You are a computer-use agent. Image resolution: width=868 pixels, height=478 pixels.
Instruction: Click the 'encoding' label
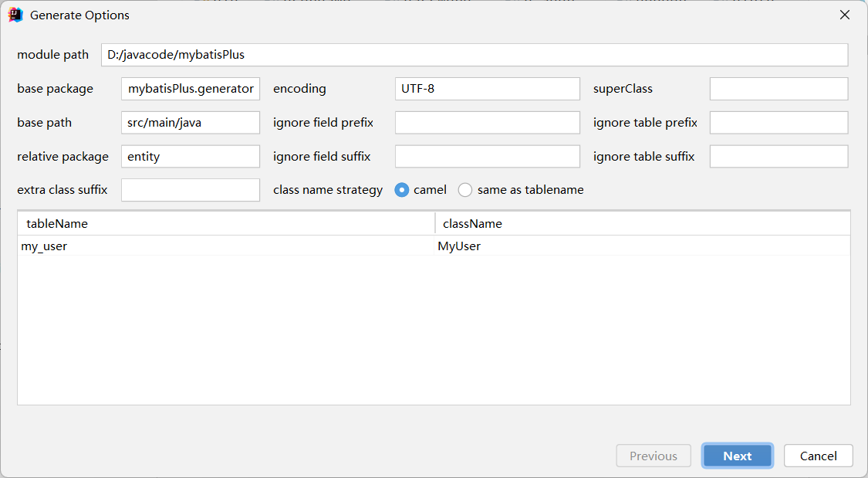pyautogui.click(x=299, y=89)
